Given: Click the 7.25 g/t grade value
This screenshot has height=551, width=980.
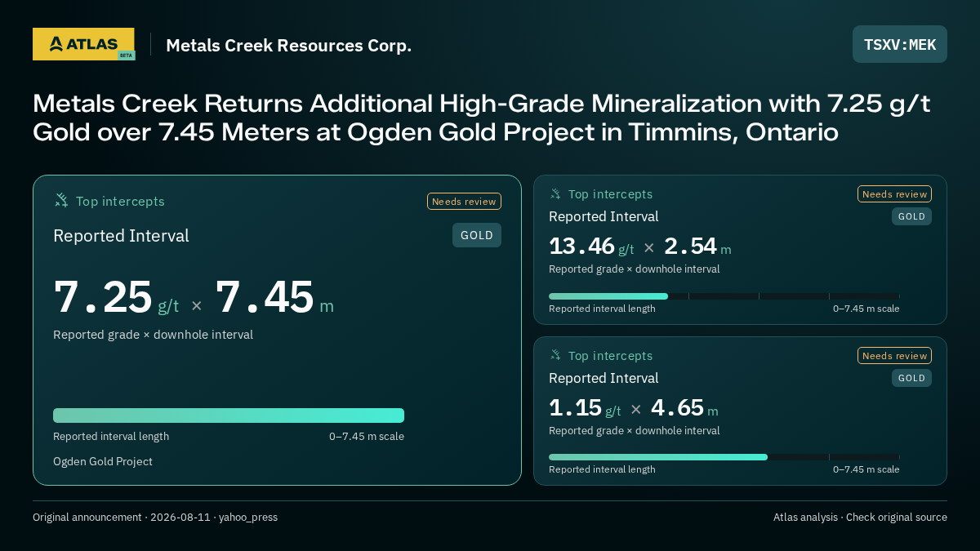Looking at the screenshot, I should (116, 297).
